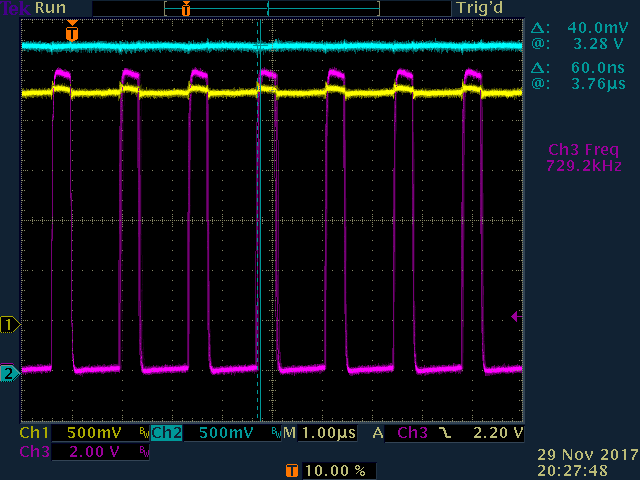
Task: Click the orange trigger position T marker on the waveform
Action: 72,31
